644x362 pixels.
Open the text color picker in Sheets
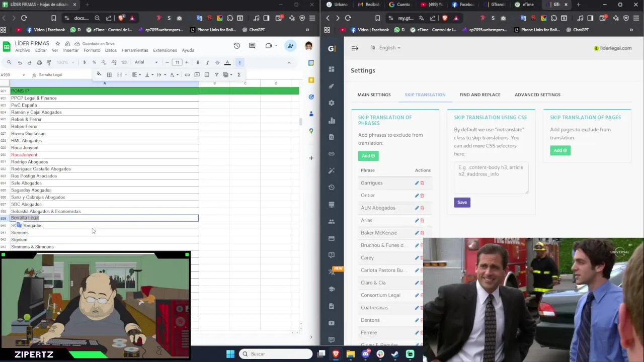pyautogui.click(x=227, y=62)
